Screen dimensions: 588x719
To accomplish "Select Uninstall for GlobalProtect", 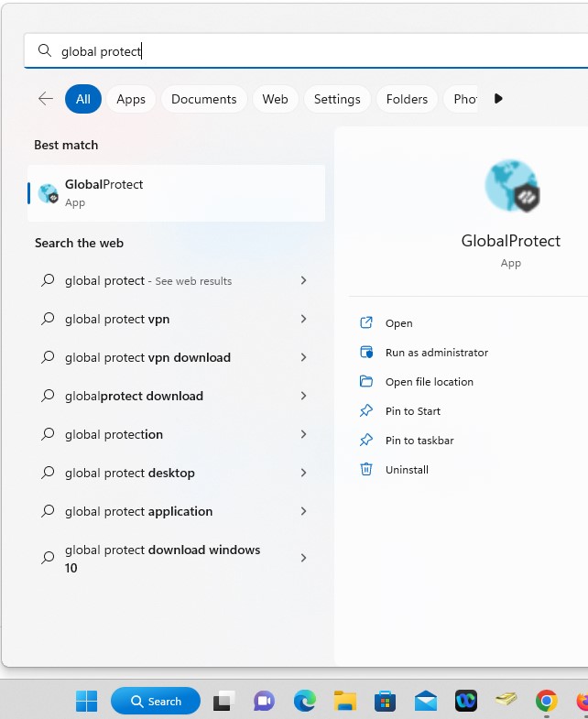I will tap(407, 470).
